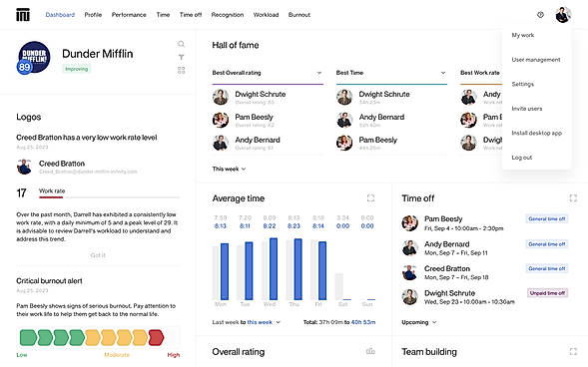588x367 pixels.
Task: Click Pam Beesly's avatar in Time off
Action: coord(409,223)
